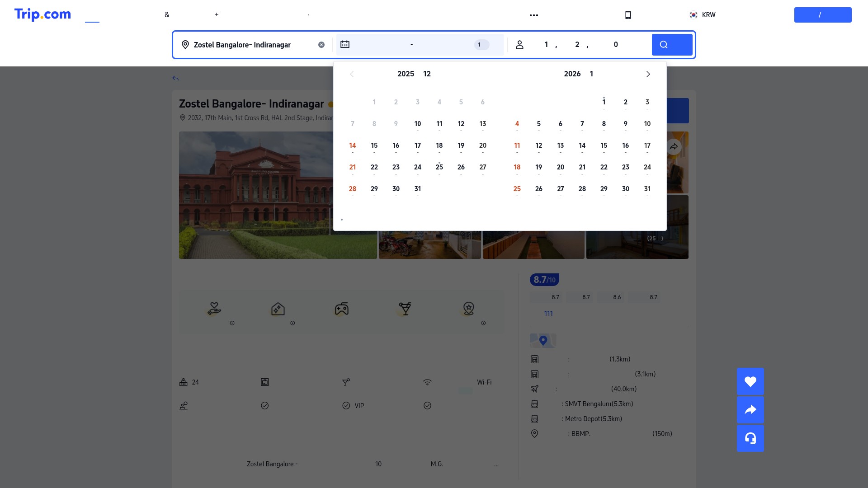Click the 24-hour front desk icon
Viewport: 868px width, 488px height.
(184, 382)
